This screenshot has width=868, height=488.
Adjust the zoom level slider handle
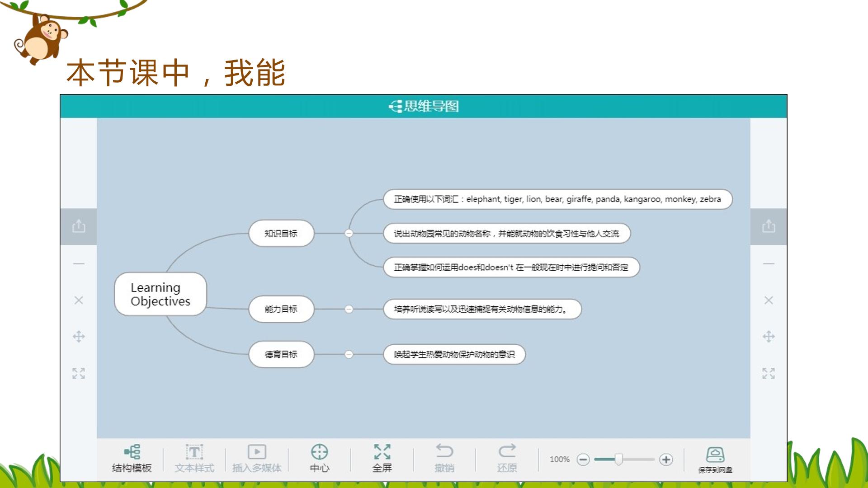point(618,460)
